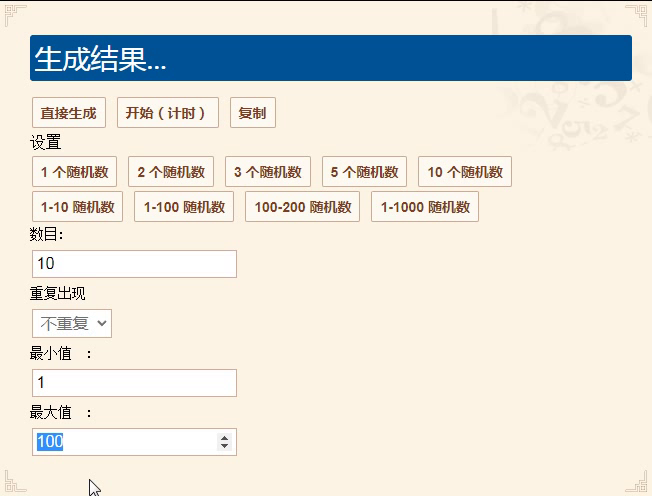Copy results with the 复制 button
The height and width of the screenshot is (496, 652).
pyautogui.click(x=253, y=113)
